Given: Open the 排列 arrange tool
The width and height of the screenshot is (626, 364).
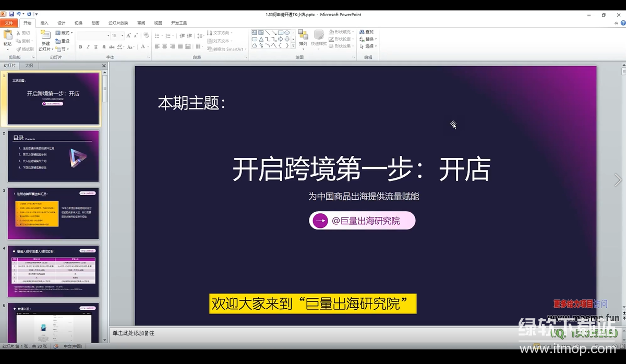Looking at the screenshot, I should pos(303,37).
